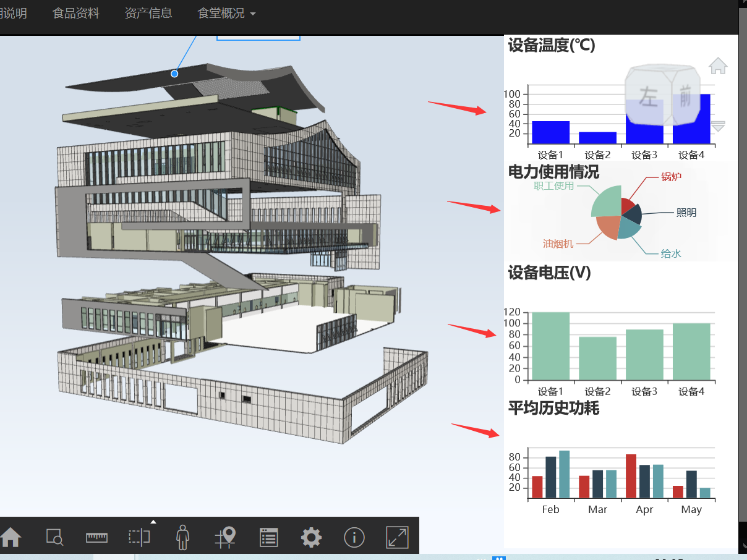Select the location pin tool

tap(225, 537)
